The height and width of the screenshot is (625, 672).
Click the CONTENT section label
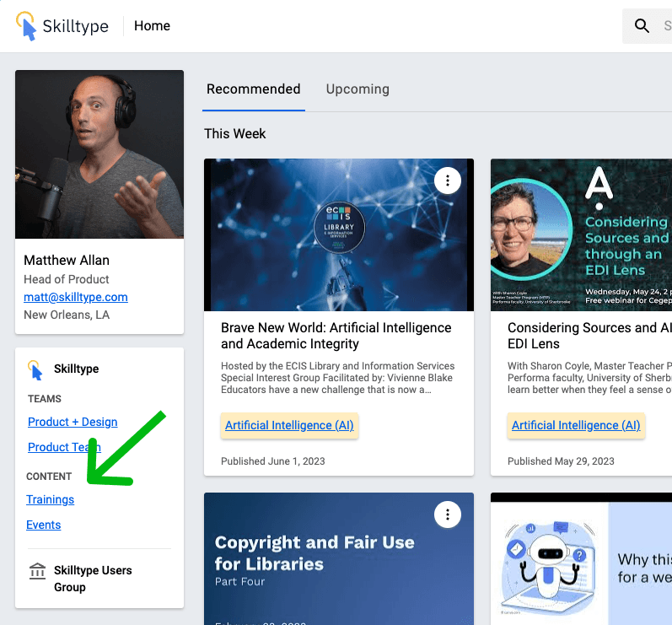49,477
